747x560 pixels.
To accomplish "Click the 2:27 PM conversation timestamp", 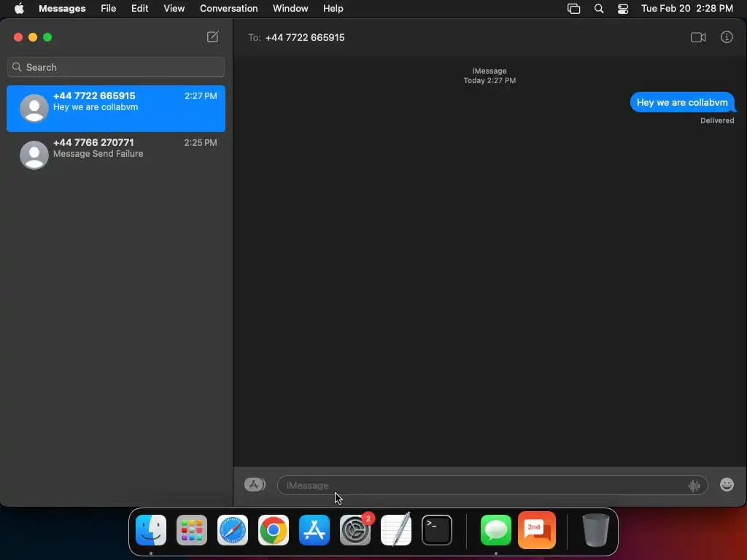I will click(x=201, y=96).
